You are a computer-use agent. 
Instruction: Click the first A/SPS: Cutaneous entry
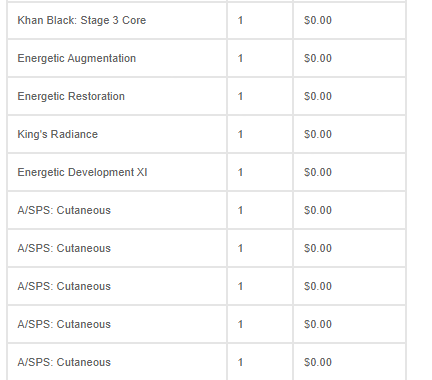click(64, 210)
